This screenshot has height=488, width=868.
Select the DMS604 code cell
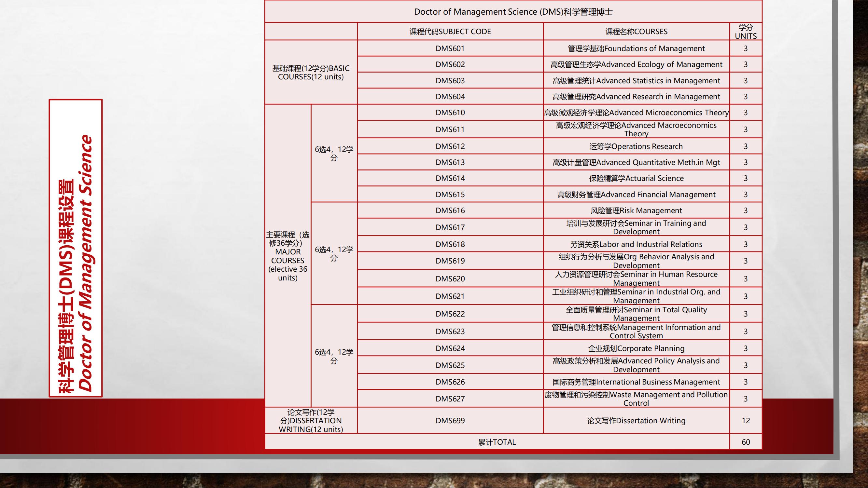coord(450,96)
